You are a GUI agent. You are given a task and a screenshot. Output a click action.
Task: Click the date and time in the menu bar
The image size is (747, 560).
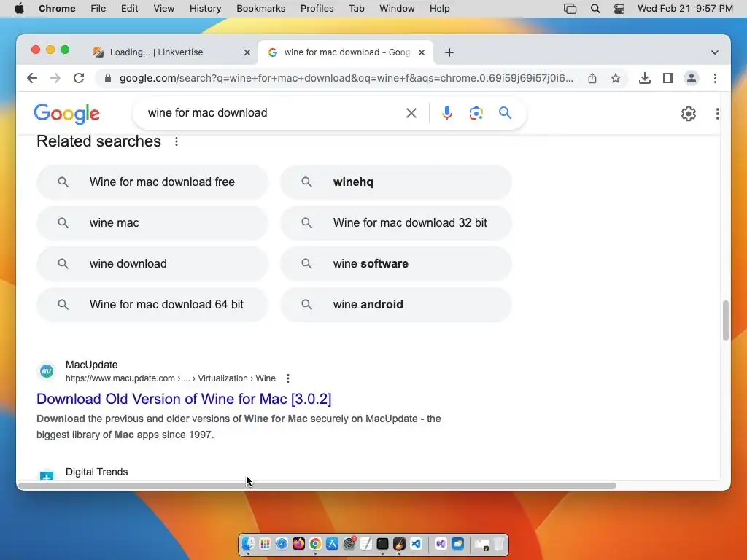coord(685,9)
